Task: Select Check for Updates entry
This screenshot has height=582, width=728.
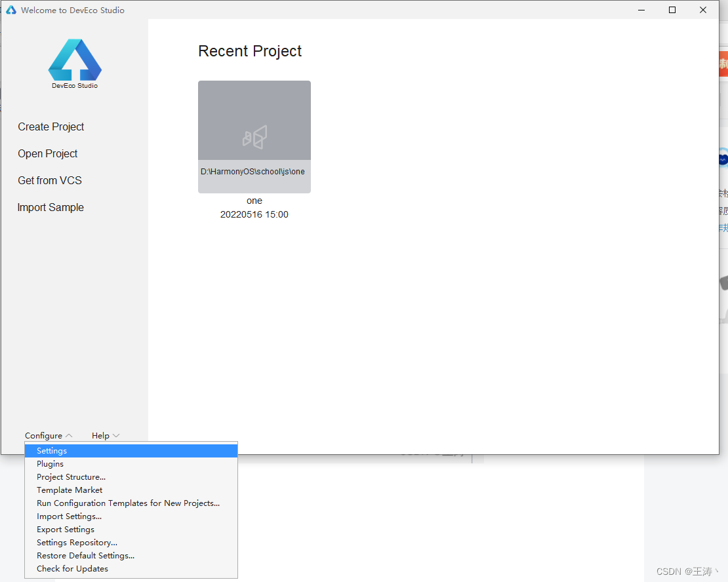Action: 131,568
